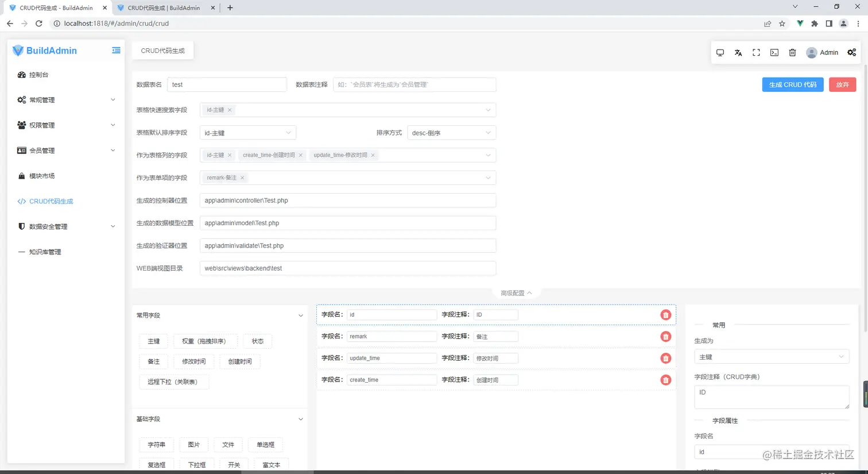Image resolution: width=868 pixels, height=474 pixels.
Task: Open the terminal icon in the toolbar
Action: tap(774, 52)
